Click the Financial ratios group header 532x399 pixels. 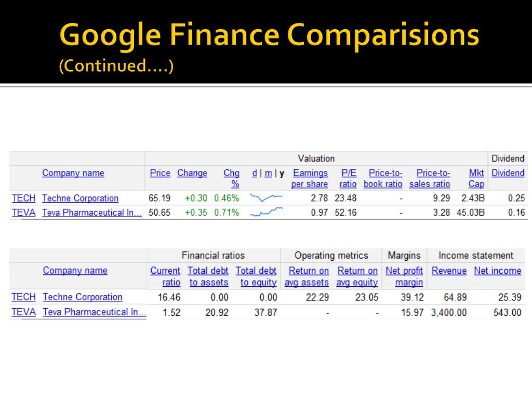pyautogui.click(x=213, y=256)
